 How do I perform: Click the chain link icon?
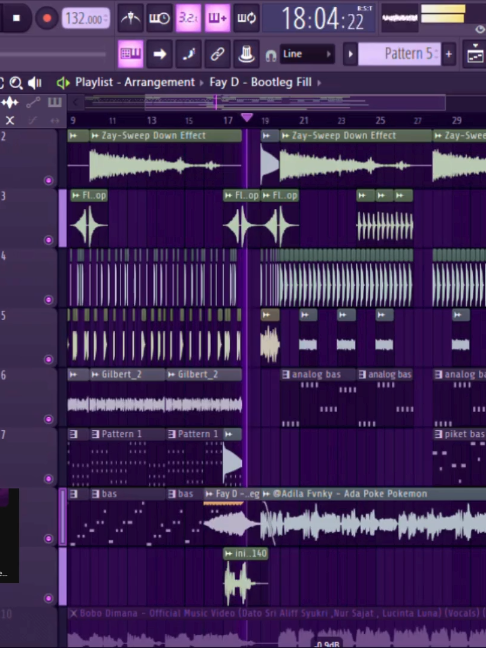point(217,54)
